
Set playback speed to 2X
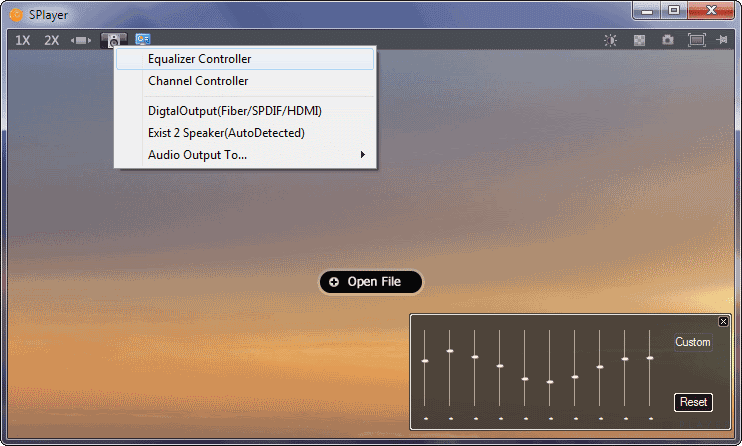tap(51, 40)
